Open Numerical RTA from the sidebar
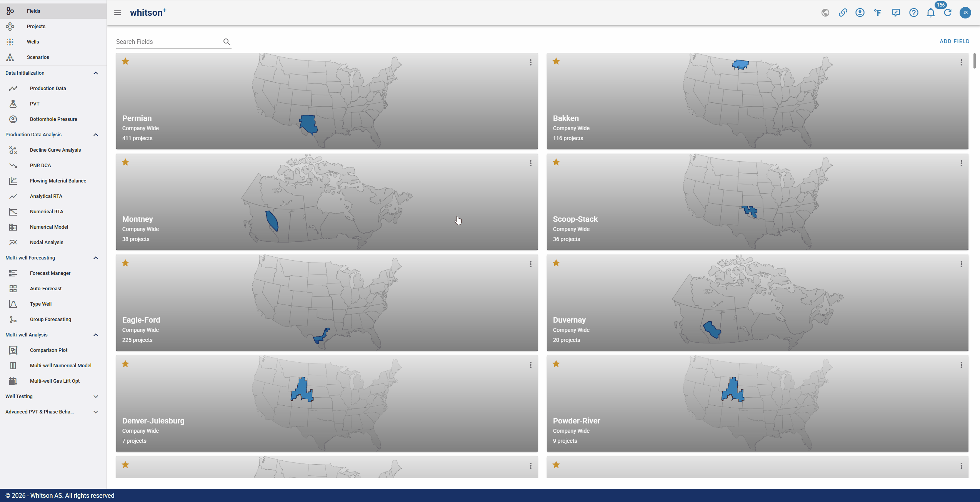This screenshot has height=502, width=980. [53, 211]
